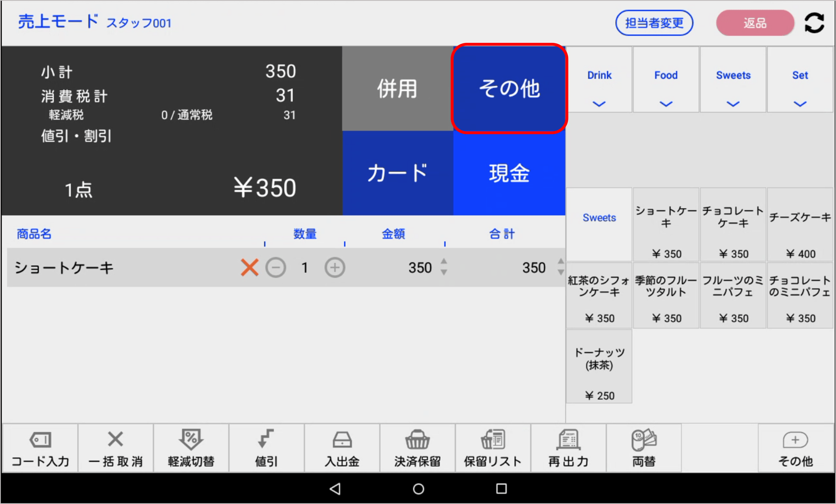Screen dimensions: 836x504
Task: Expand the Drink category dropdown
Action: click(599, 104)
